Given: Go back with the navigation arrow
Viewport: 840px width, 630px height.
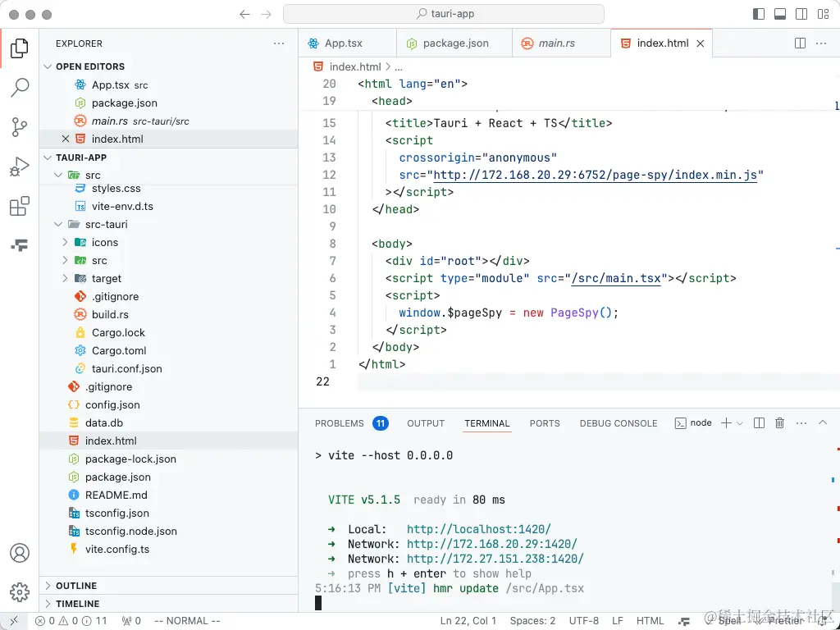Looking at the screenshot, I should pos(244,15).
